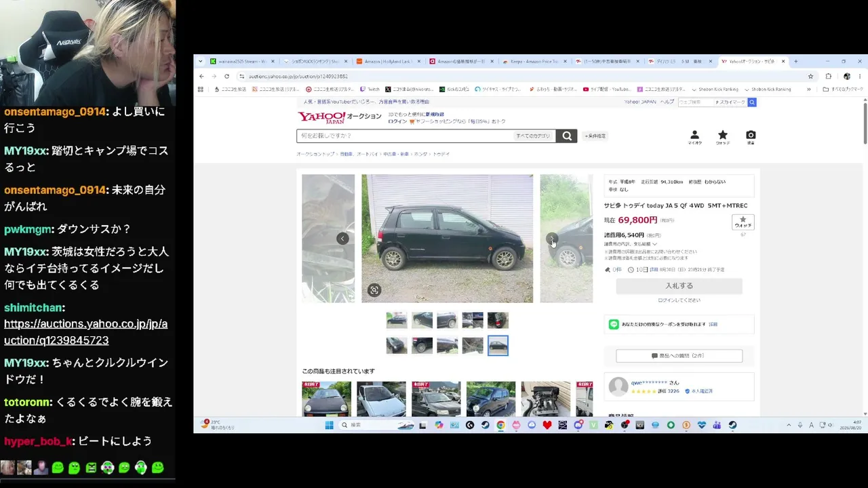The image size is (868, 488).
Task: Add item to watchlist with star button
Action: pyautogui.click(x=743, y=222)
